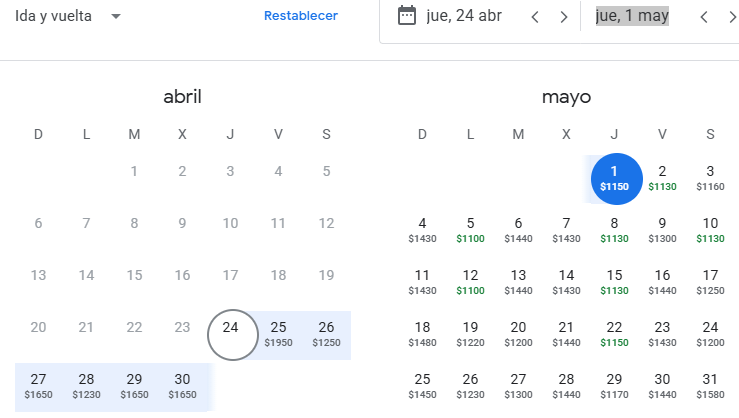739x418 pixels.
Task: Move return date forward one day
Action: click(732, 17)
